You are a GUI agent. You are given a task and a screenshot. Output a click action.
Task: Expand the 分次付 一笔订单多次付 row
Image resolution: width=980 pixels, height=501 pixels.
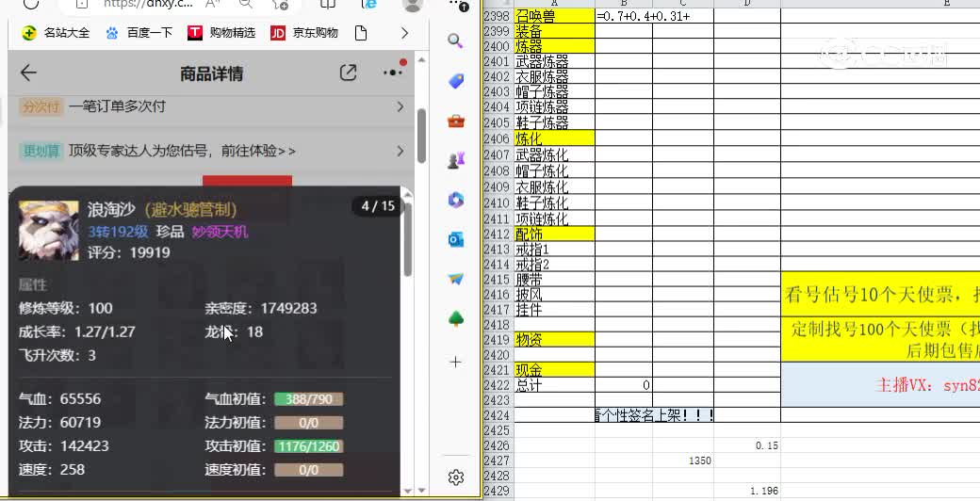400,107
